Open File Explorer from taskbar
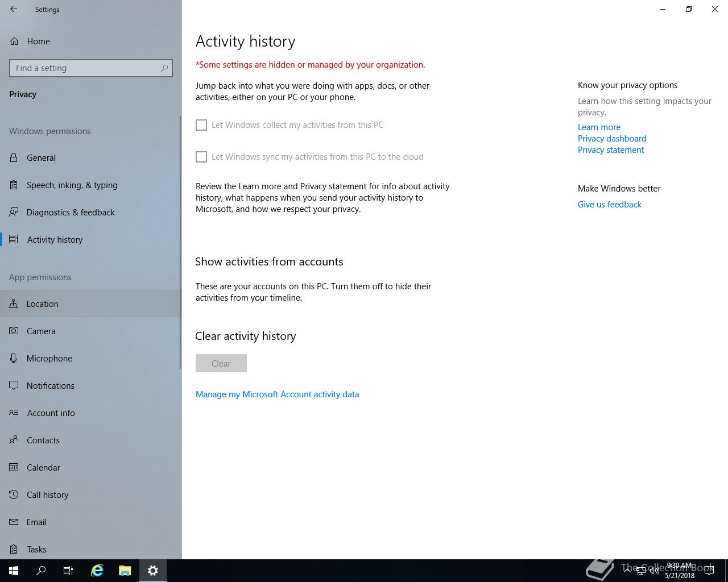The height and width of the screenshot is (582, 728). (125, 571)
